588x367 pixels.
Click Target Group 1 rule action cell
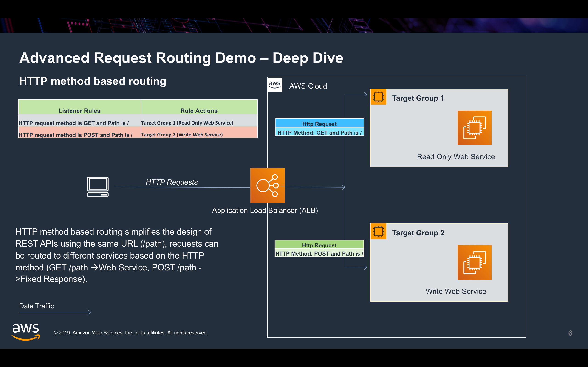[x=187, y=123]
